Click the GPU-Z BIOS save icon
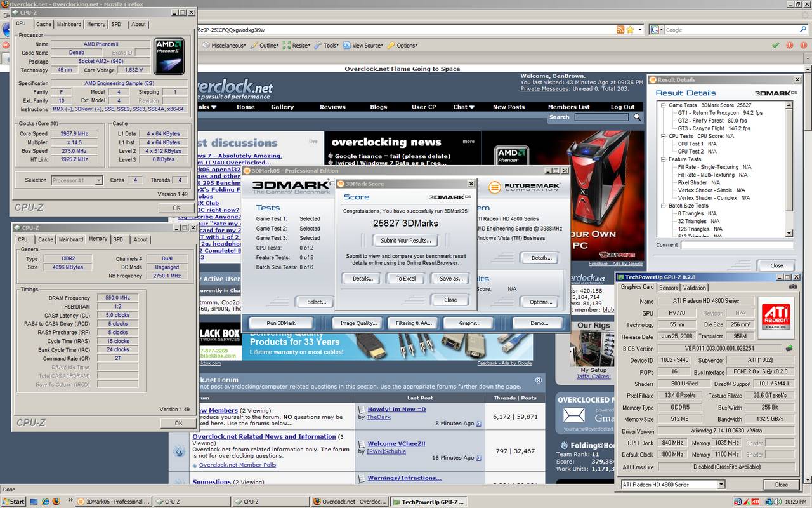Screen dimensions: 812x508 pyautogui.click(x=789, y=348)
